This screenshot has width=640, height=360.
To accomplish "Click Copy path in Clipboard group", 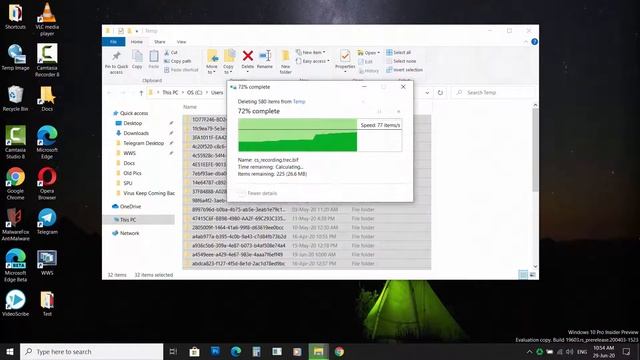I will (x=178, y=61).
